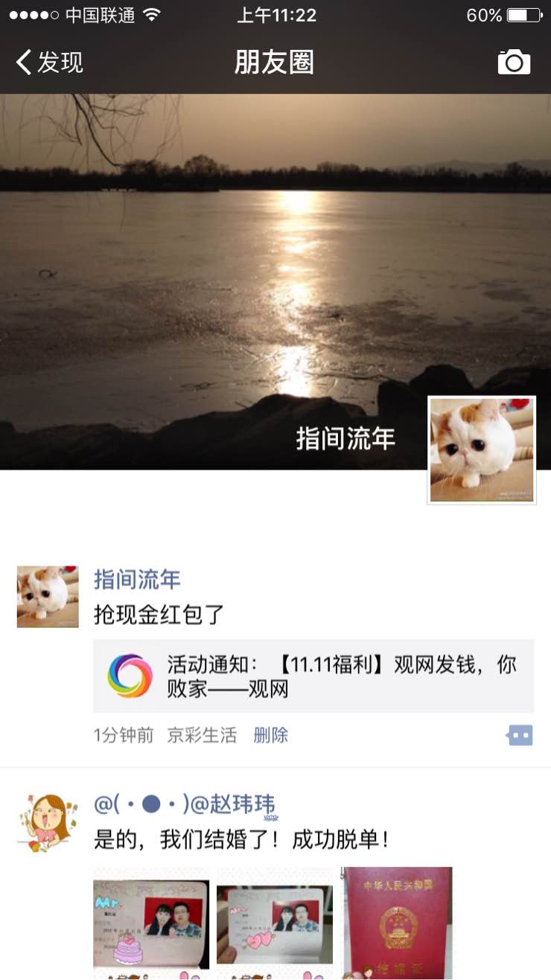Tap the camera icon to post a moment

pos(514,63)
